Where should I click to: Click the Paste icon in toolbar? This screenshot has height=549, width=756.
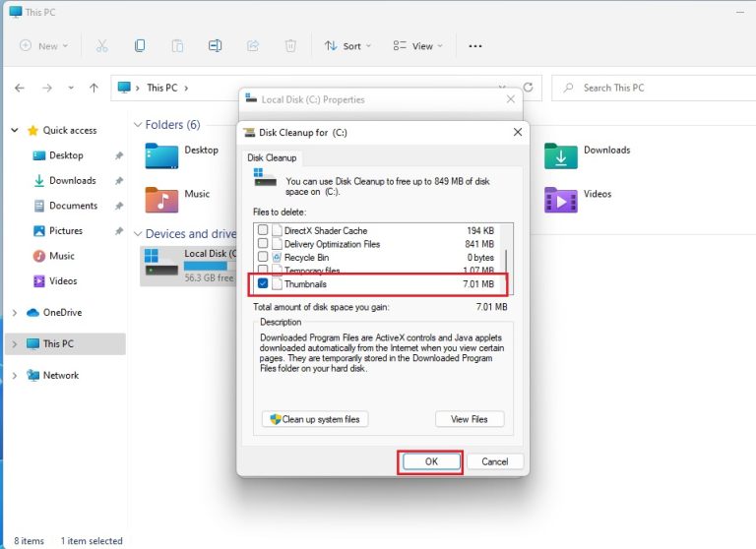point(177,46)
